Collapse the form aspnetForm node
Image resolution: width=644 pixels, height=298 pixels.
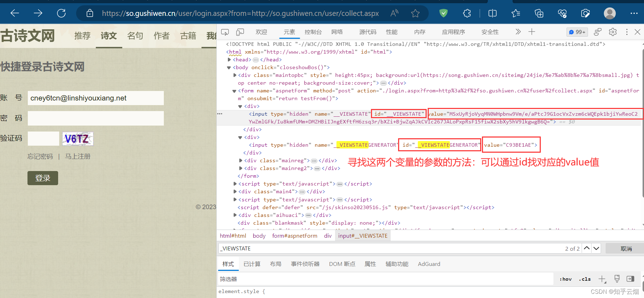[234, 91]
